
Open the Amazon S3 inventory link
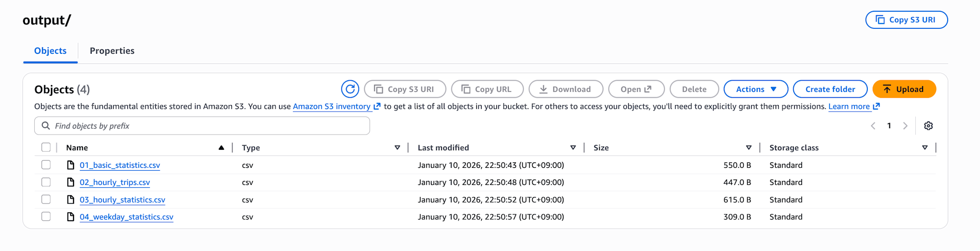pyautogui.click(x=332, y=107)
